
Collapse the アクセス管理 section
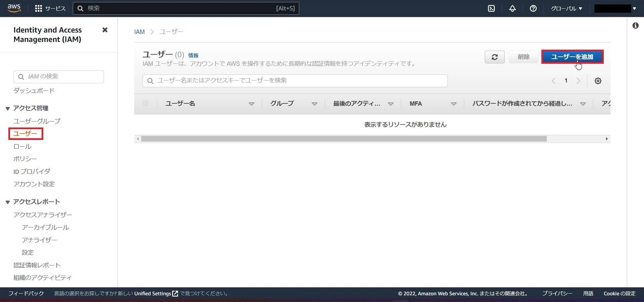click(x=8, y=108)
